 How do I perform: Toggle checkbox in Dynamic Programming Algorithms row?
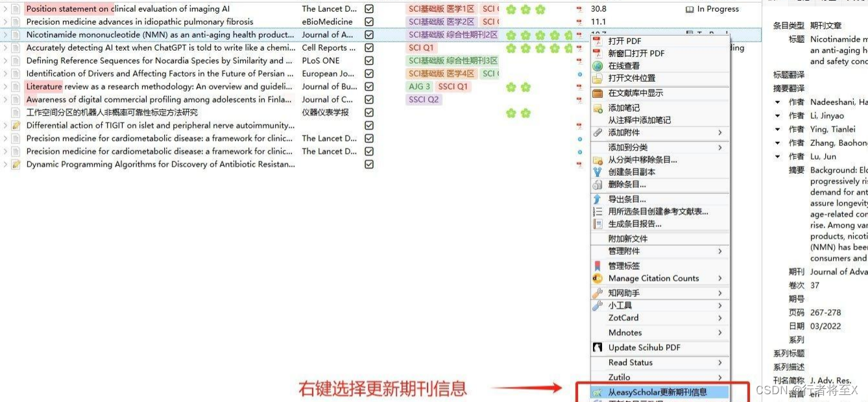click(369, 165)
